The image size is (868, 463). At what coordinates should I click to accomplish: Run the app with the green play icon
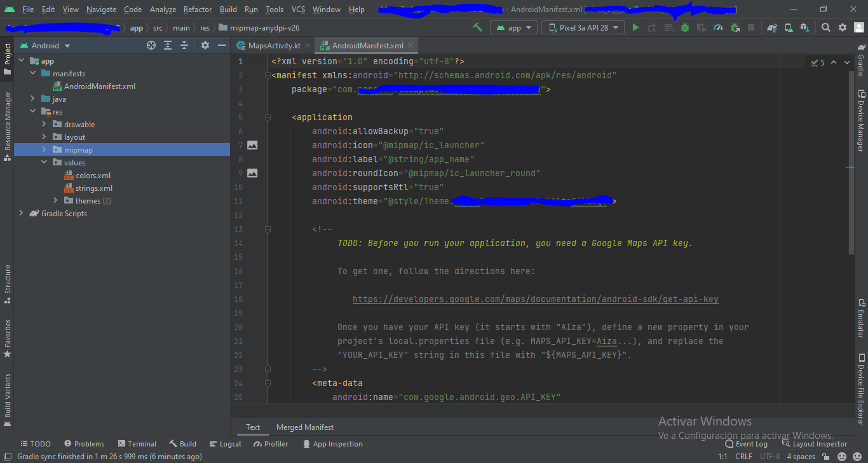tap(635, 27)
